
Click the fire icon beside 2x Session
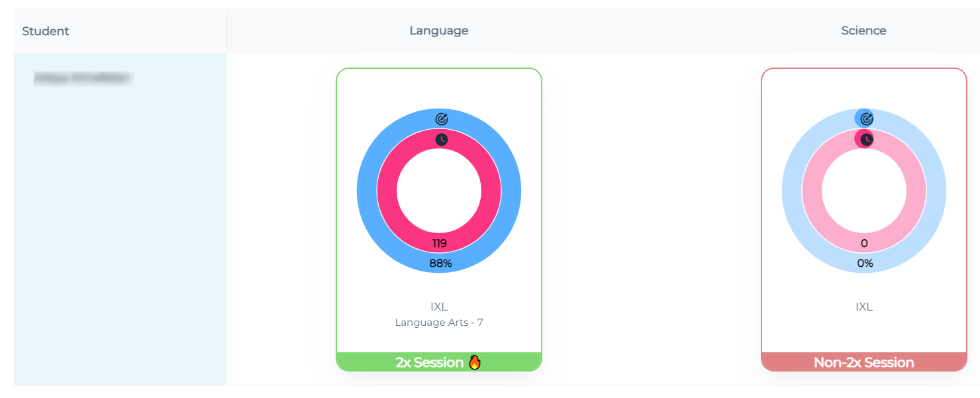pos(474,362)
